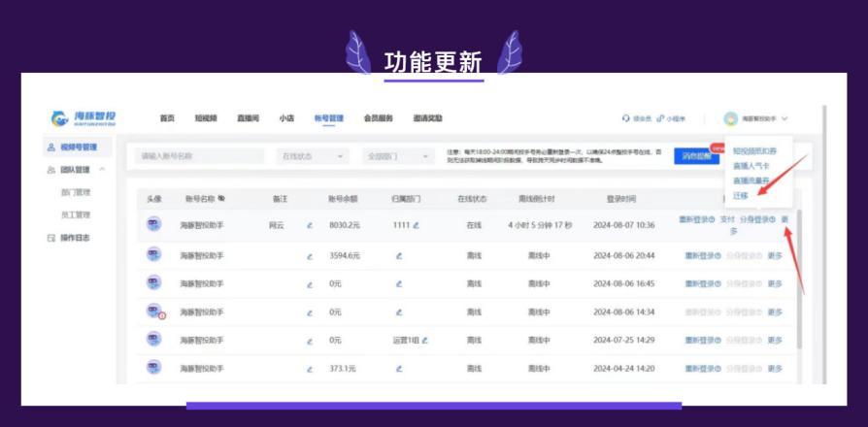This screenshot has height=427, width=868.
Task: Choose 直播流量券 from the popup menu
Action: (751, 181)
